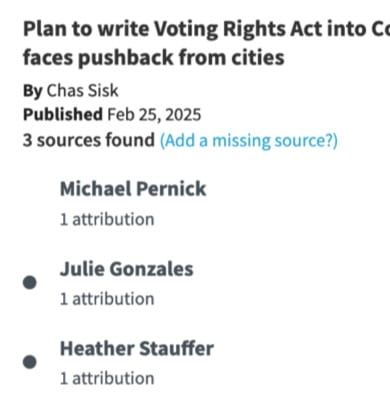Image resolution: width=390 pixels, height=403 pixels.
Task: Click the '3 sources found' text
Action: pyautogui.click(x=89, y=140)
